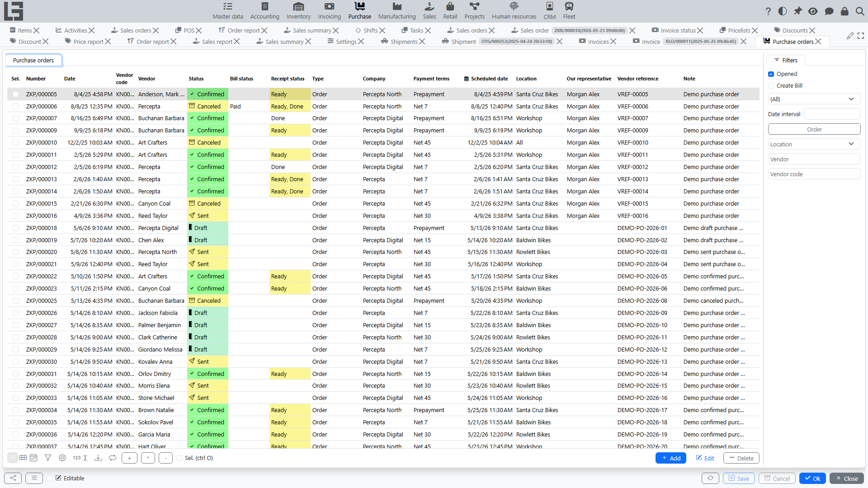Check the Create Bill checkbox
This screenshot has width=868, height=488.
771,86
